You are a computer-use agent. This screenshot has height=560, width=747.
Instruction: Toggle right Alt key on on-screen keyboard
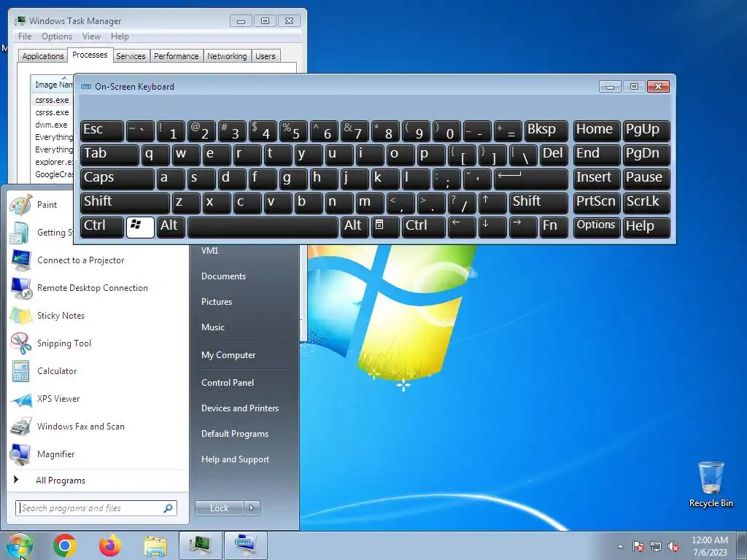point(355,227)
